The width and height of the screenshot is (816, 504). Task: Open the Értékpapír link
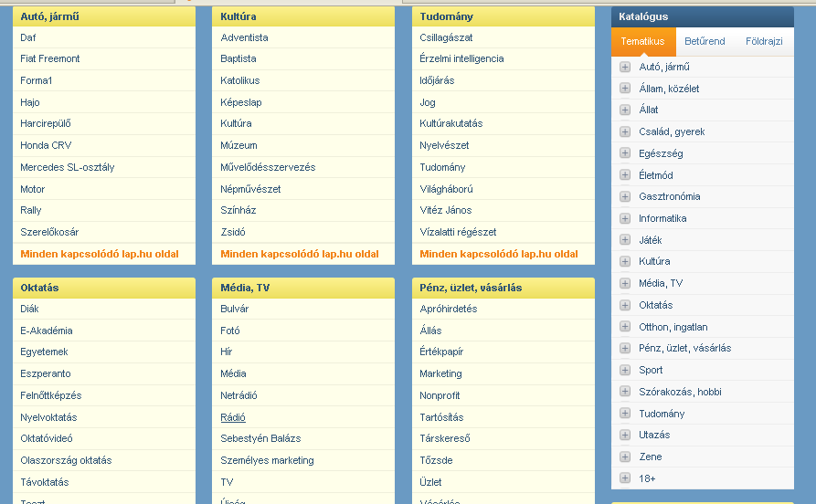[441, 352]
